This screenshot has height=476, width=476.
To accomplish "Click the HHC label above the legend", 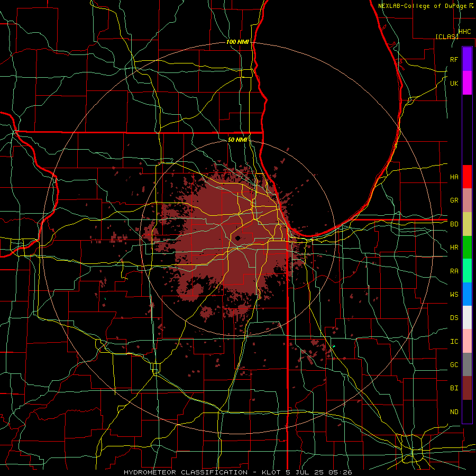I will (x=464, y=32).
